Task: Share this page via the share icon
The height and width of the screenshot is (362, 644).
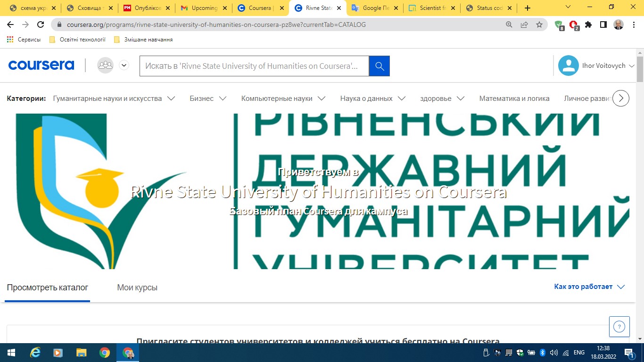Action: pos(524,25)
